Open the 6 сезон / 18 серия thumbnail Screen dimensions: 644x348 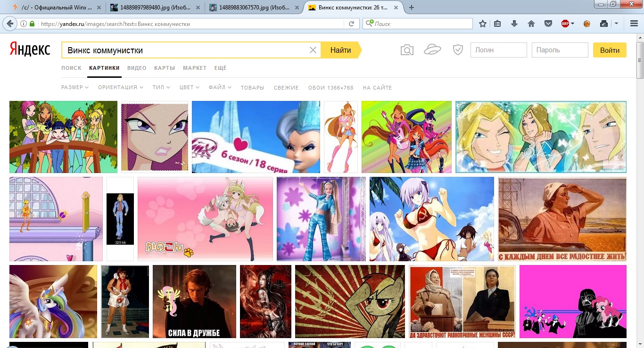click(256, 137)
